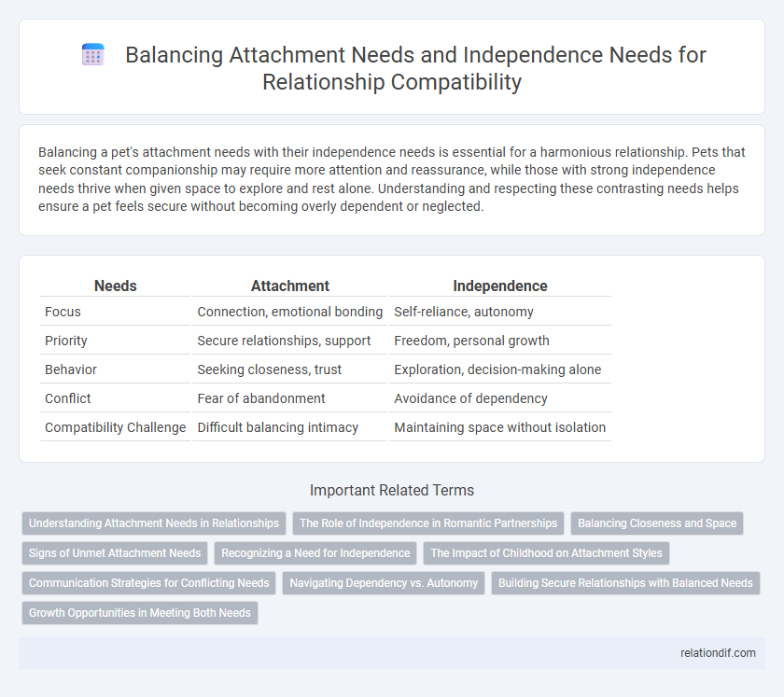The height and width of the screenshot is (697, 784).
Task: Open Growth Opportunities in Meeting Both Needs
Action: 140,613
